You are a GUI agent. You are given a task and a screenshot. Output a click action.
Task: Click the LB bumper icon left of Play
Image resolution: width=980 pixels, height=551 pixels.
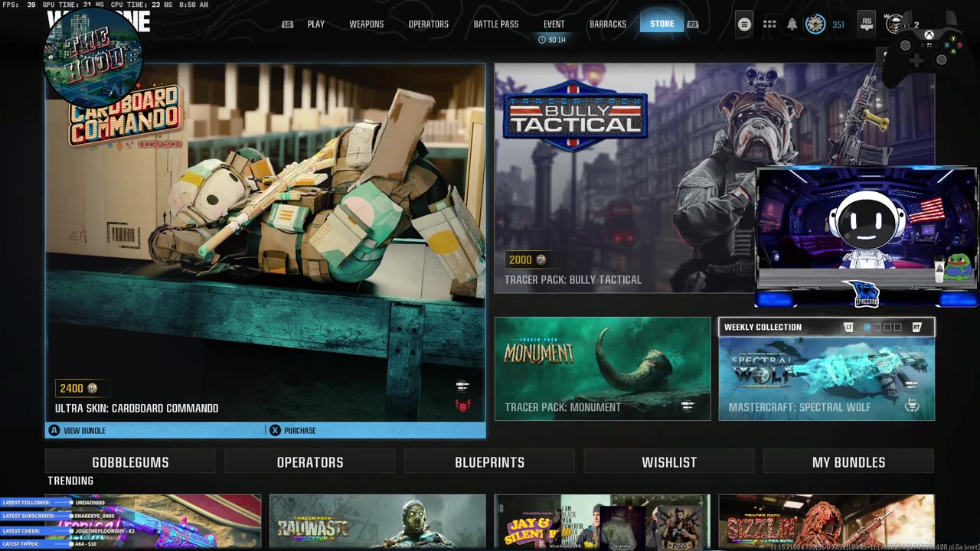click(x=288, y=24)
